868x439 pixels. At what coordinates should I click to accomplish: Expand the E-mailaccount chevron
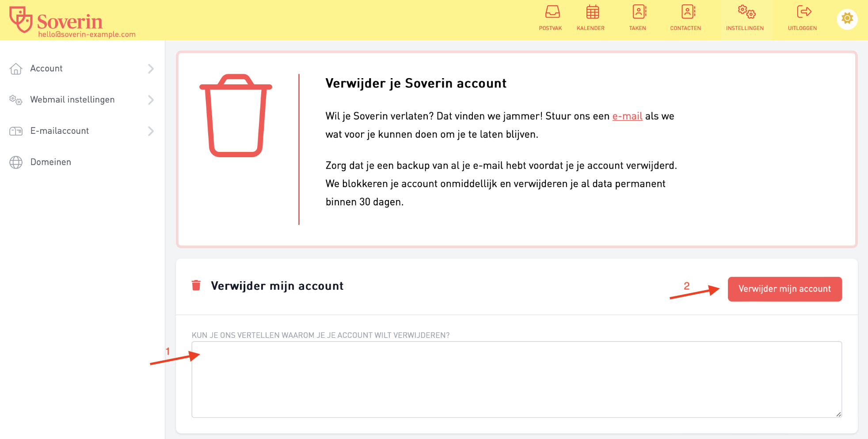151,131
